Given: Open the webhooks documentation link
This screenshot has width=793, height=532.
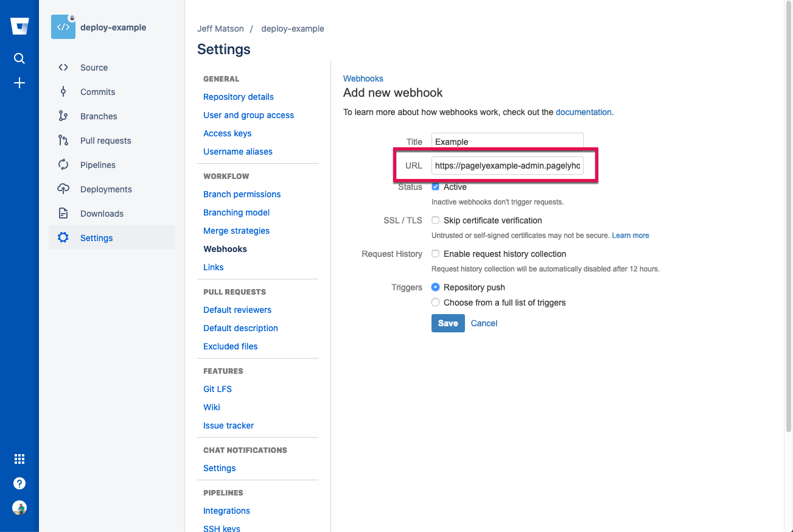Looking at the screenshot, I should (x=583, y=112).
